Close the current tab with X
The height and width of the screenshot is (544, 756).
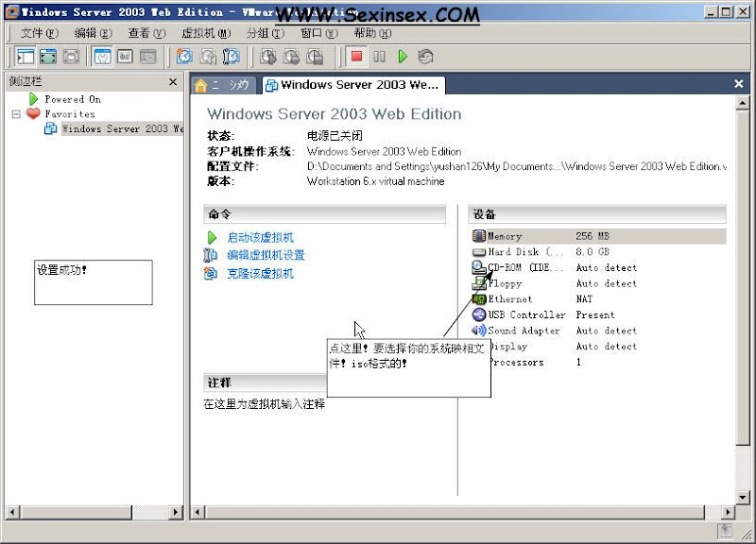coord(738,84)
